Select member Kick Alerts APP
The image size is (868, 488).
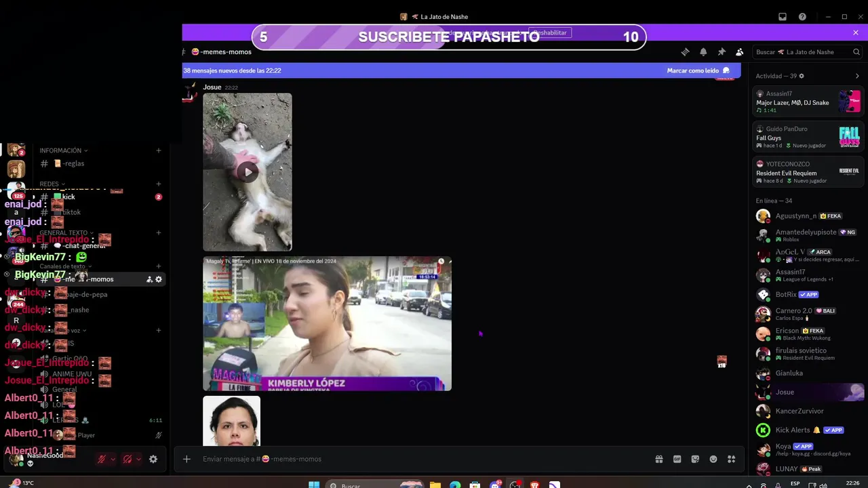tap(808, 430)
